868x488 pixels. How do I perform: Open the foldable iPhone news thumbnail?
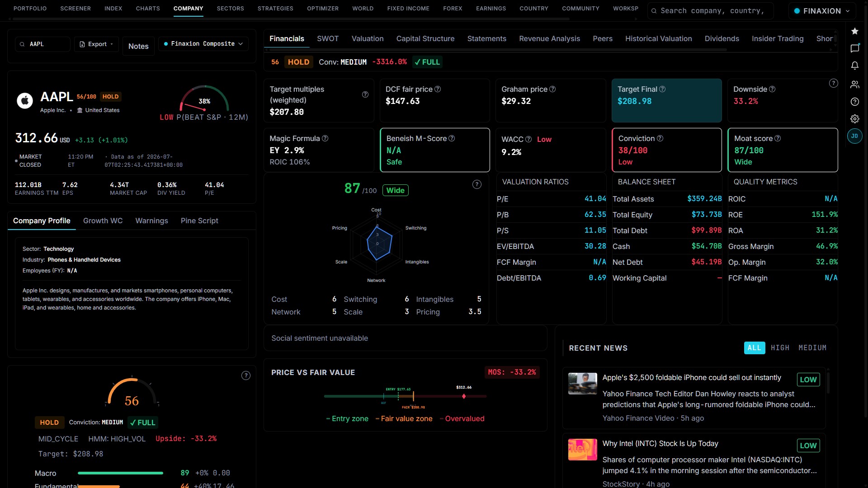click(583, 384)
